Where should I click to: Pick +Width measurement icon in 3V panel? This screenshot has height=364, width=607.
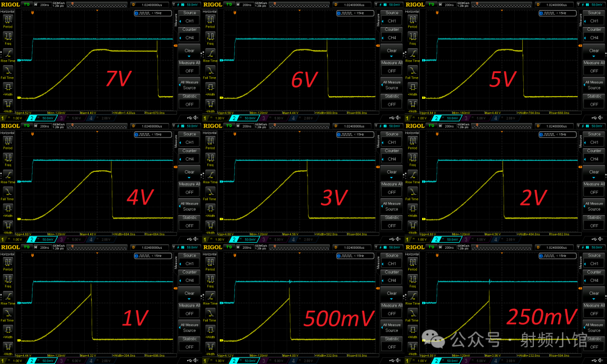pos(211,209)
